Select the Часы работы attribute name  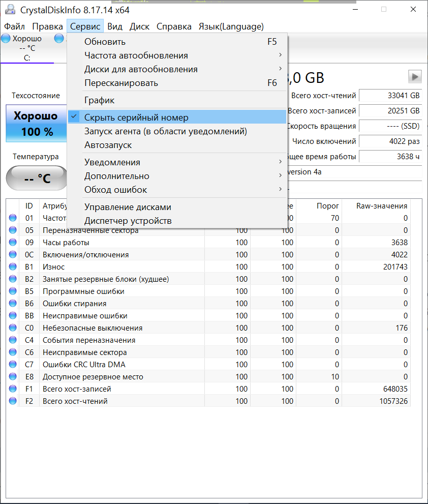pyautogui.click(x=66, y=243)
